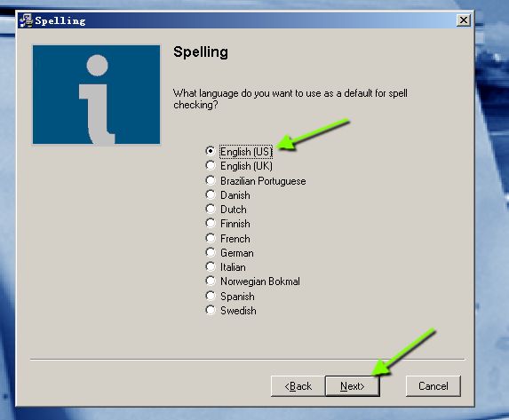Select the Dutch radio button
Screen dimensions: 509x420
coord(211,209)
